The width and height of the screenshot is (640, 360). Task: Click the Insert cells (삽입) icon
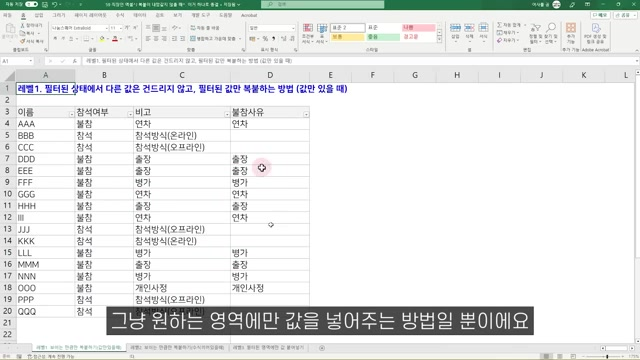455,28
